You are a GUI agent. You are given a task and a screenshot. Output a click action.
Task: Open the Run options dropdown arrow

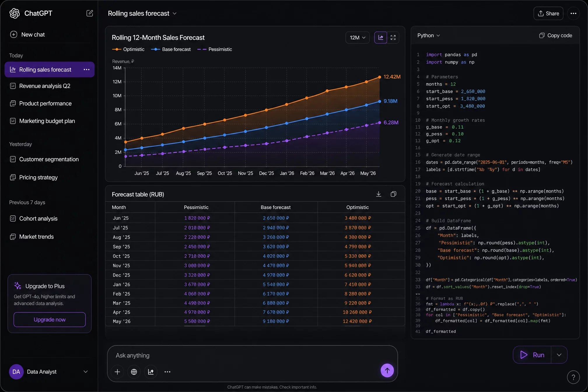coord(559,355)
